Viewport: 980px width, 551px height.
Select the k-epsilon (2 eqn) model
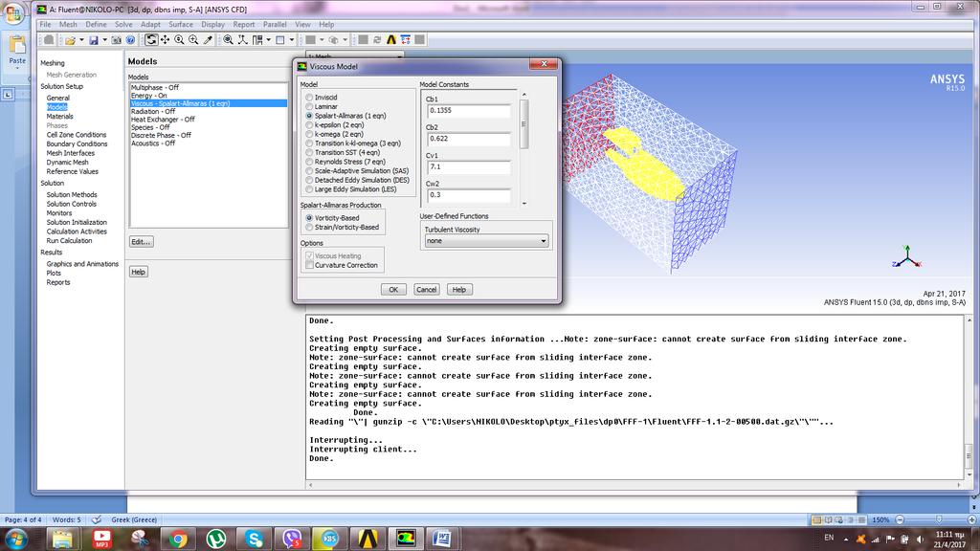coord(309,125)
